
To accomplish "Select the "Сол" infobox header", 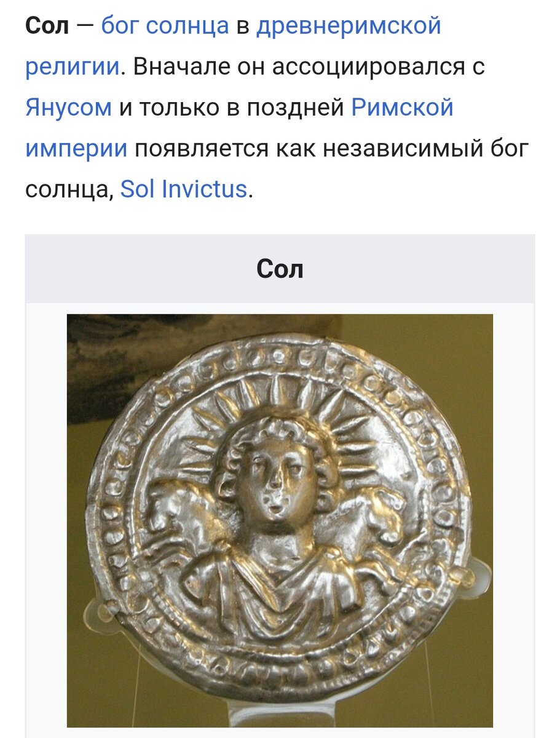I will [x=280, y=268].
